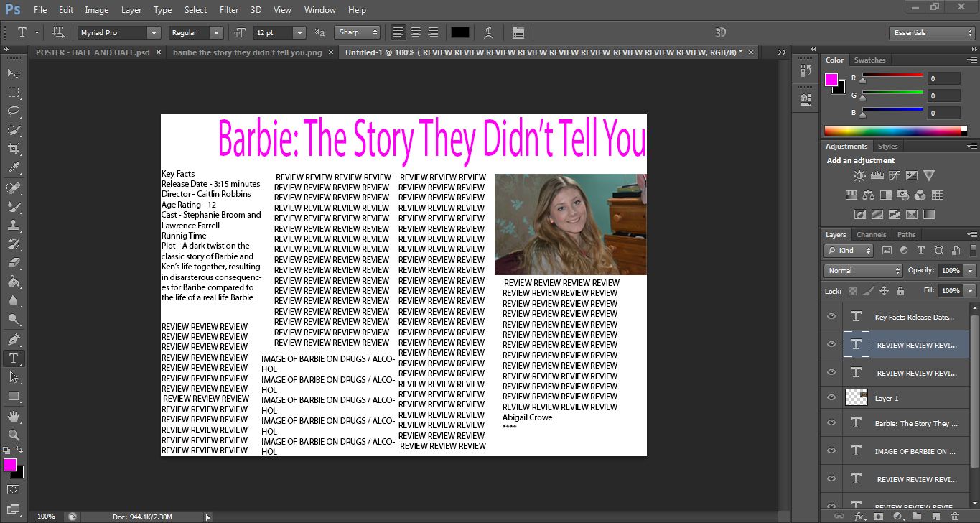Select the Pen tool
This screenshot has width=980, height=523.
pos(14,339)
